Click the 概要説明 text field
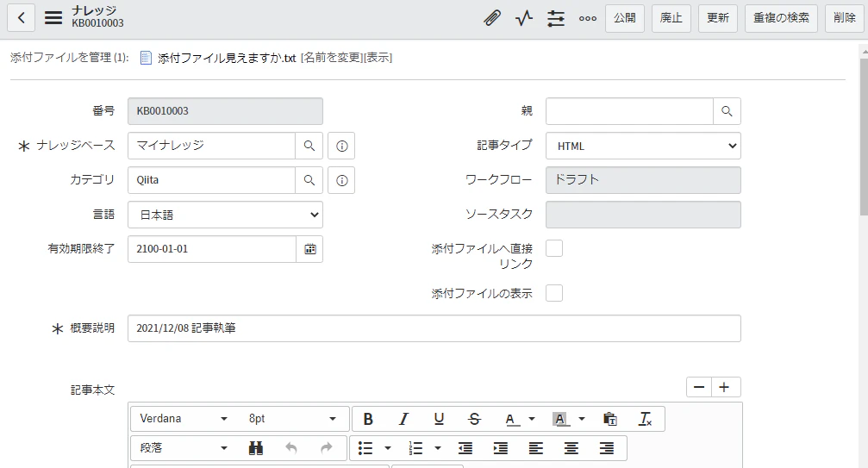The width and height of the screenshot is (868, 468). [434, 328]
